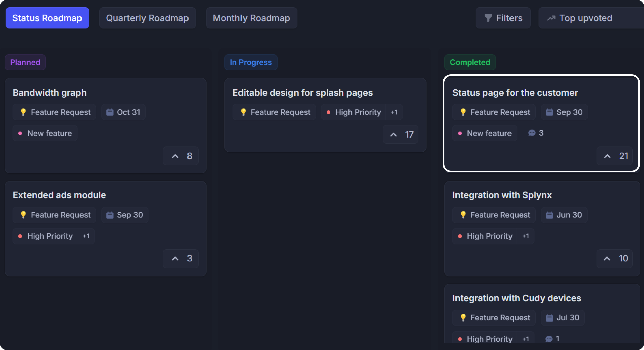Open the Top upvoted sort dropdown
This screenshot has height=350, width=644.
(x=585, y=18)
